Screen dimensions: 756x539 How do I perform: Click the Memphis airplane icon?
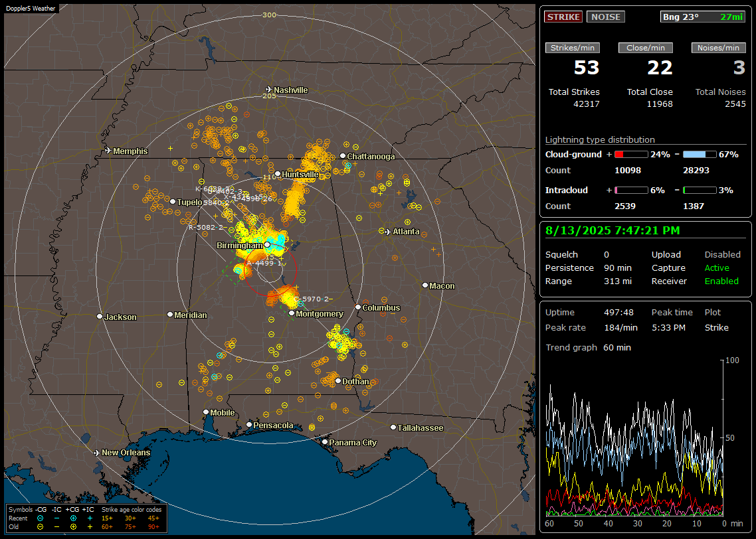pyautogui.click(x=108, y=151)
